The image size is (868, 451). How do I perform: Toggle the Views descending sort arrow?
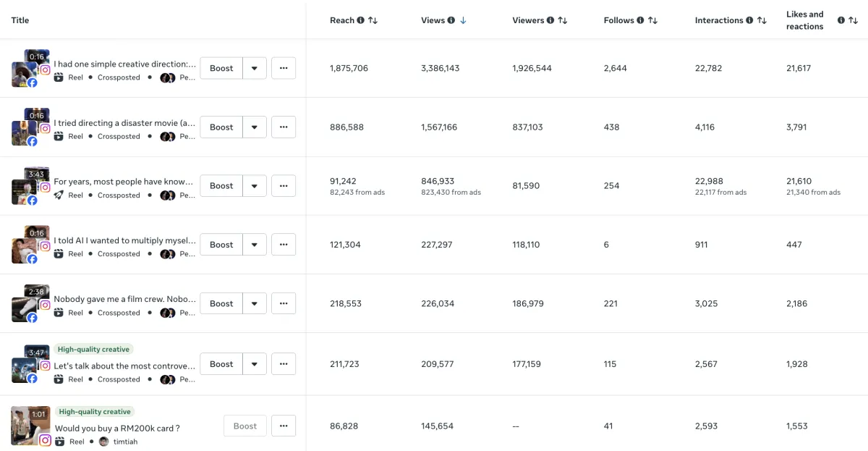[463, 20]
